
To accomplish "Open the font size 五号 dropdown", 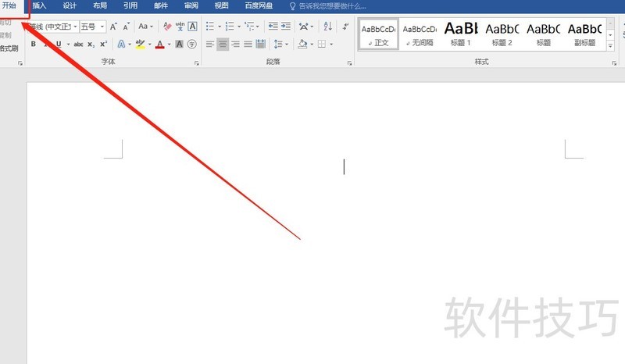I will [x=102, y=27].
